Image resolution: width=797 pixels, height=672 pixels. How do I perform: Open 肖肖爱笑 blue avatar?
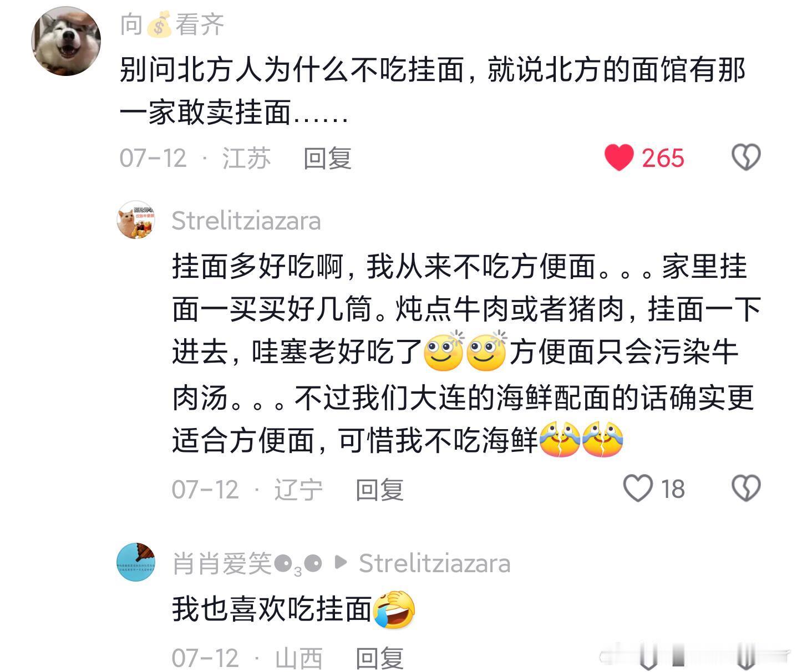point(136,562)
